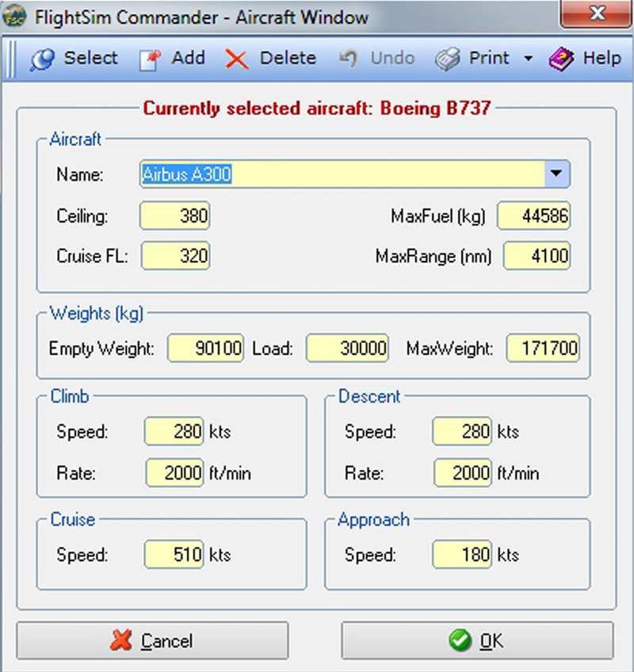Click the Print printer icon

point(447,59)
